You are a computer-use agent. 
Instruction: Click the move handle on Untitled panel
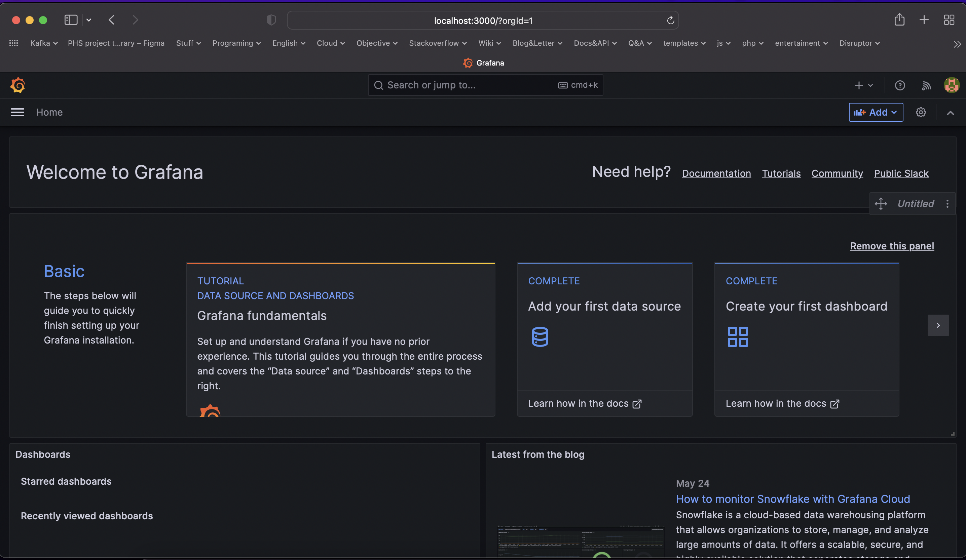(881, 204)
